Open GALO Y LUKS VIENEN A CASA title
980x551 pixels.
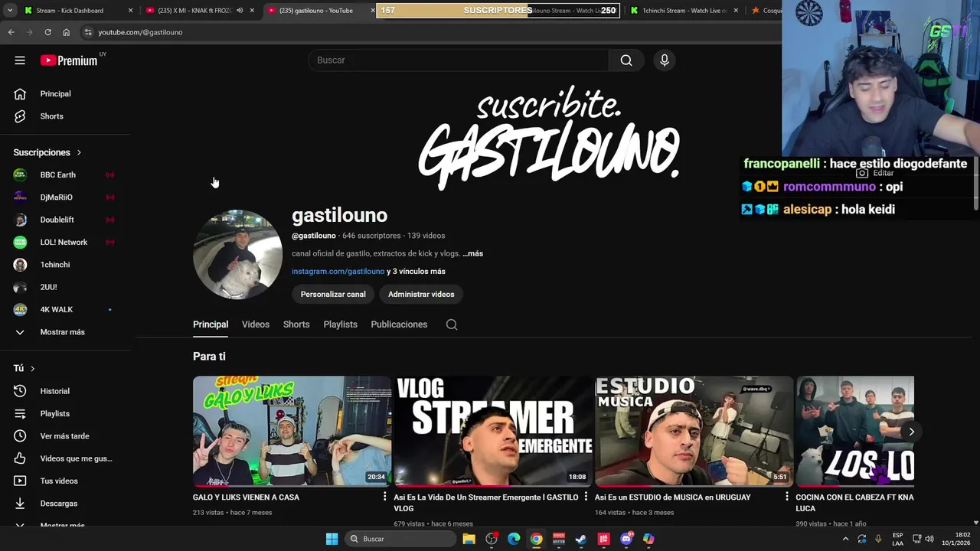246,497
